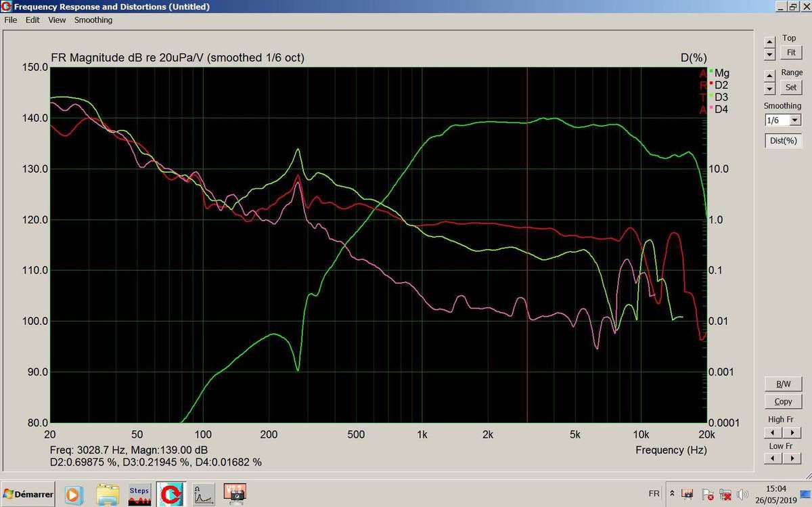Click the action center flag tray icon
This screenshot has height=507, width=812.
click(708, 494)
